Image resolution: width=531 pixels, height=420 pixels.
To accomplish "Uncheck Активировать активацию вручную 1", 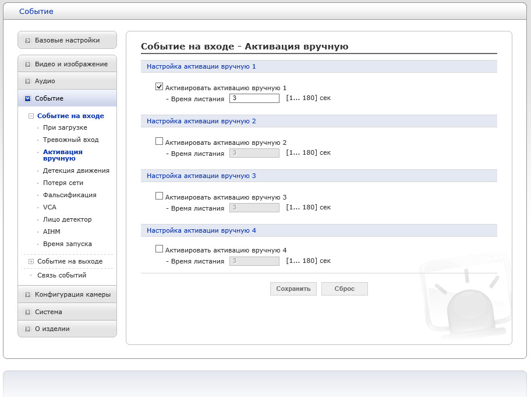I will click(159, 87).
